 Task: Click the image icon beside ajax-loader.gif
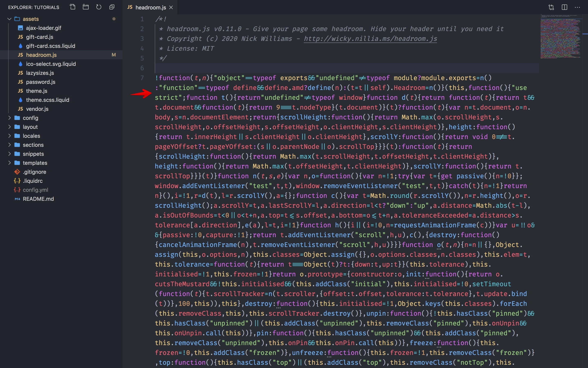tap(20, 28)
